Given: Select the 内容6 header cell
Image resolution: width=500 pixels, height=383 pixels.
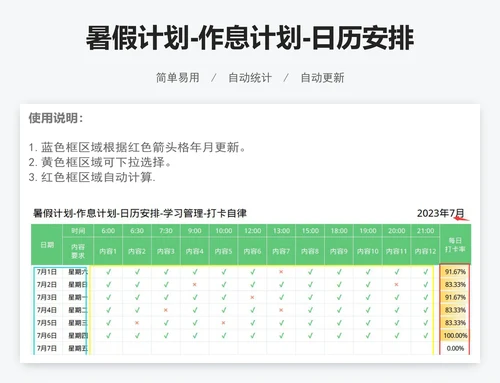Looking at the screenshot, I should [252, 251].
